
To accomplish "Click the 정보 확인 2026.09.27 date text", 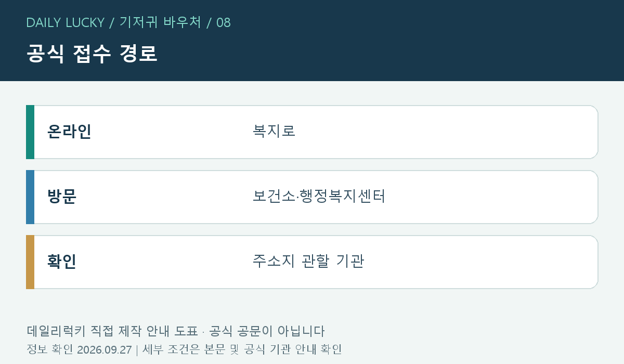I will click(79, 349).
